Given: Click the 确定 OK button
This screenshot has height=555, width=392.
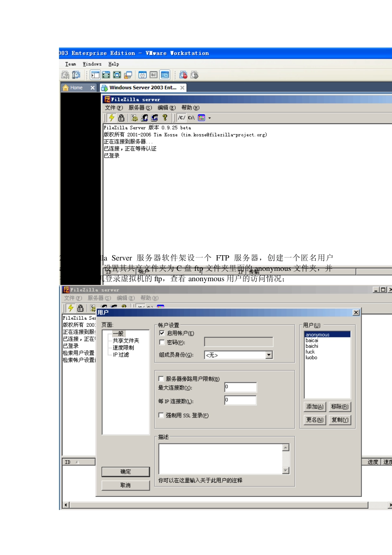Looking at the screenshot, I should pyautogui.click(x=125, y=472).
